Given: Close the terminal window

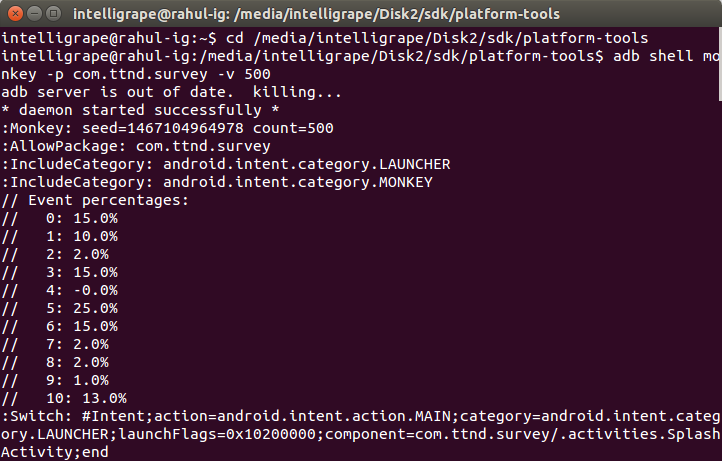Looking at the screenshot, I should click(x=15, y=14).
